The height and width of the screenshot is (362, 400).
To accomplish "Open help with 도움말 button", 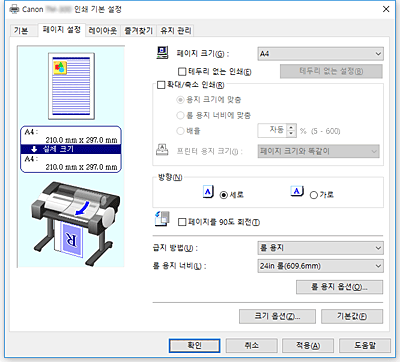I will click(x=365, y=346).
